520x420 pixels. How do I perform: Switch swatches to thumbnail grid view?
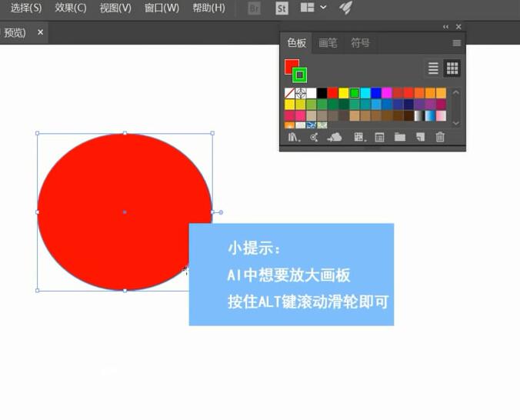click(x=452, y=68)
